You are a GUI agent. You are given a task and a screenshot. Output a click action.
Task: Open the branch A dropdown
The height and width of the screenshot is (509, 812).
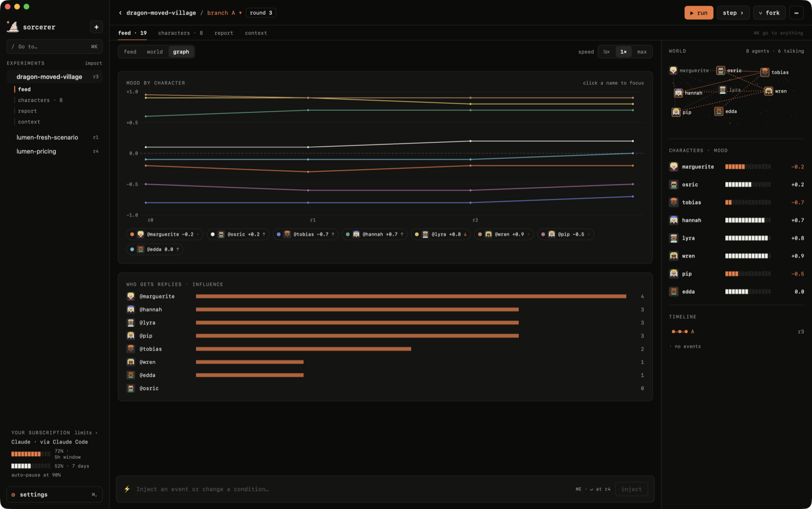pyautogui.click(x=224, y=13)
